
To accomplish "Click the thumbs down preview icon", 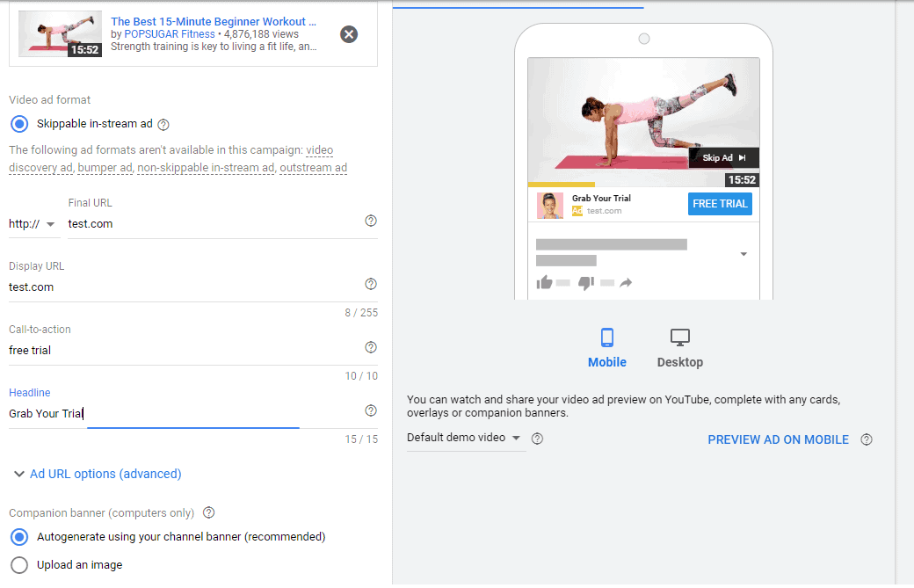I will pyautogui.click(x=586, y=283).
